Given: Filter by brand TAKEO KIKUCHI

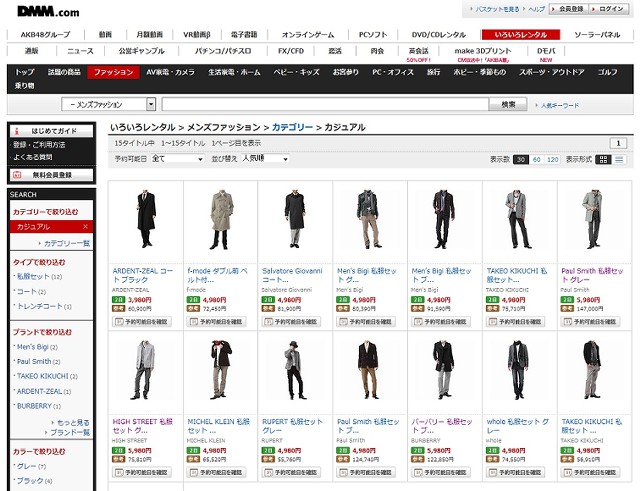Looking at the screenshot, I should 42,376.
